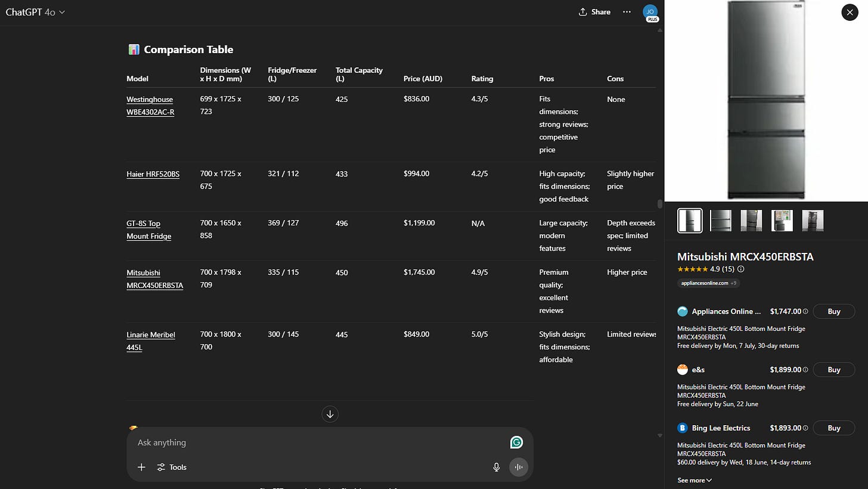Screen dimensions: 868x489
Task: Open the Linarie Meribel 445L link
Action: pyautogui.click(x=151, y=341)
